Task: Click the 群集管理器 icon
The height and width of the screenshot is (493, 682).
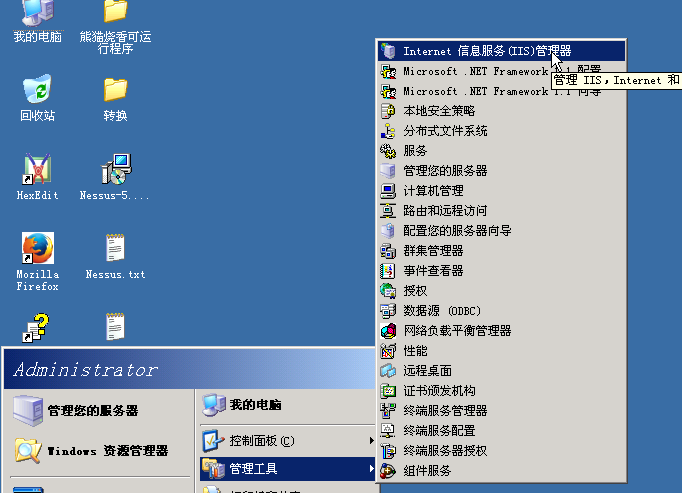Action: coord(388,251)
